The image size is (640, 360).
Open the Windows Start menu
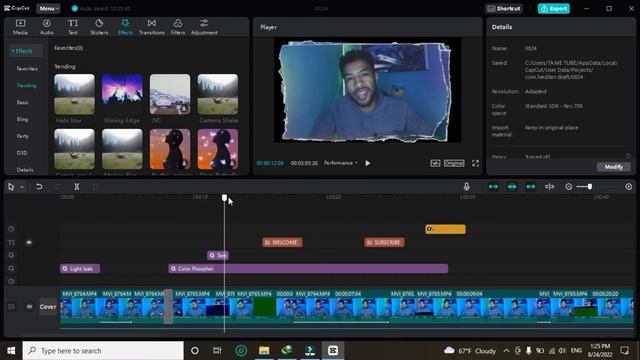pyautogui.click(x=11, y=351)
